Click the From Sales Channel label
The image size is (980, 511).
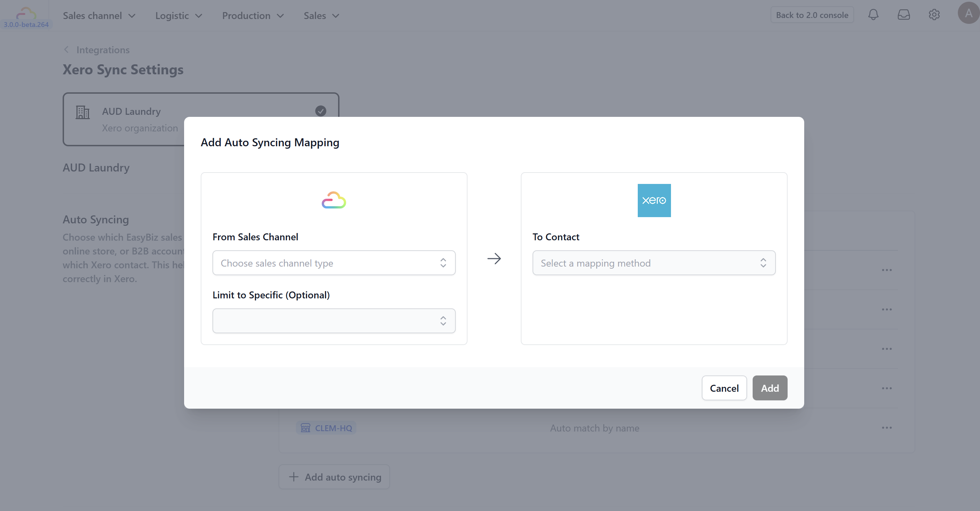click(255, 237)
